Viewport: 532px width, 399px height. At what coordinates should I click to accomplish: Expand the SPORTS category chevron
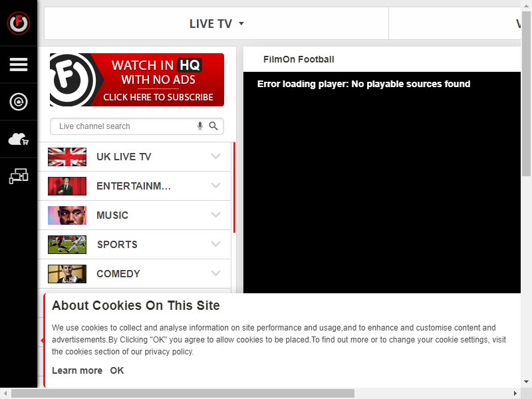point(215,244)
